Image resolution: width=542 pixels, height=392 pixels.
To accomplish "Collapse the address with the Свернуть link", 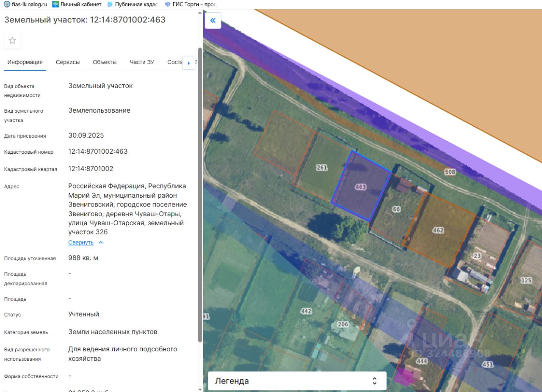I will 81,243.
